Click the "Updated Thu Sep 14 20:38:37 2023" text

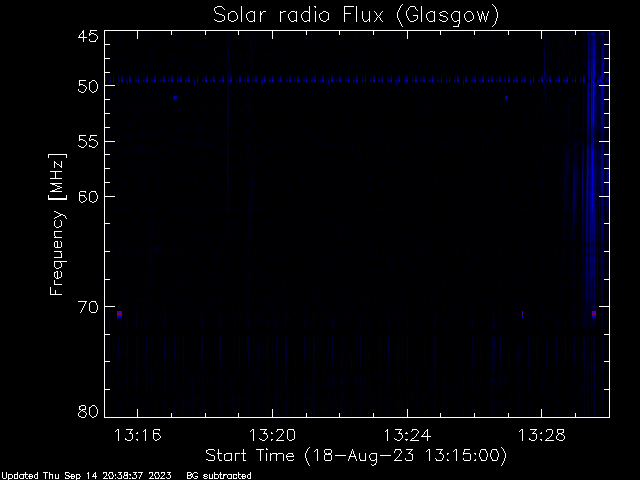pos(87,476)
